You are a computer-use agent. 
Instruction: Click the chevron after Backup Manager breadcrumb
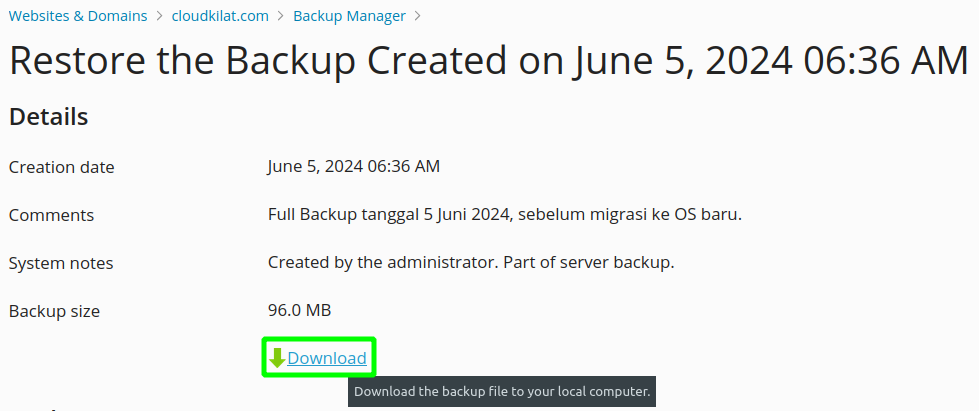[x=418, y=16]
